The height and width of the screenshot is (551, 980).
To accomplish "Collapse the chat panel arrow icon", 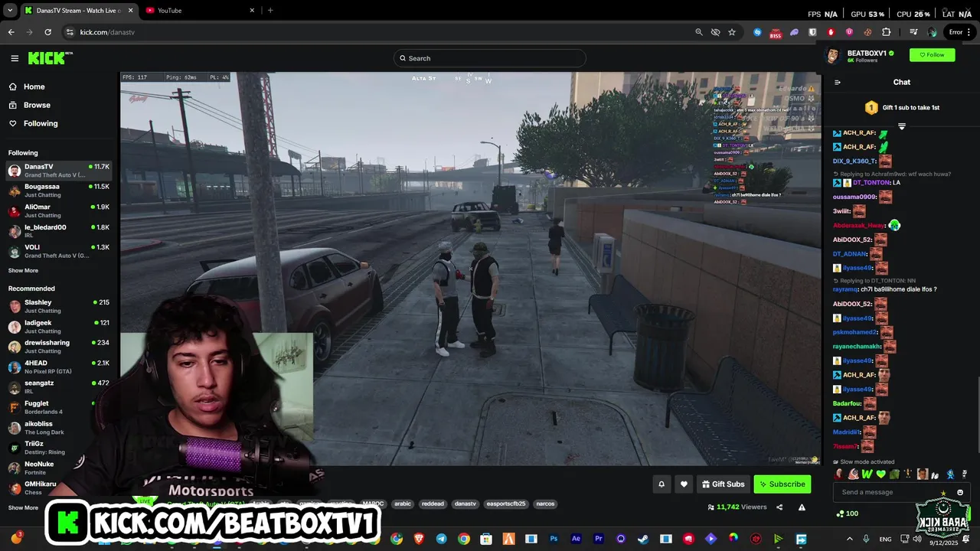I will pos(838,83).
